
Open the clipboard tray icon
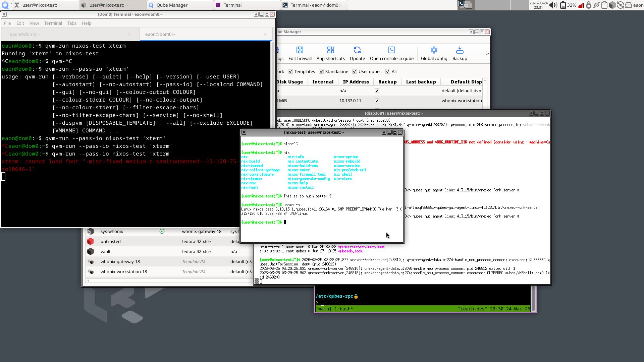click(604, 5)
